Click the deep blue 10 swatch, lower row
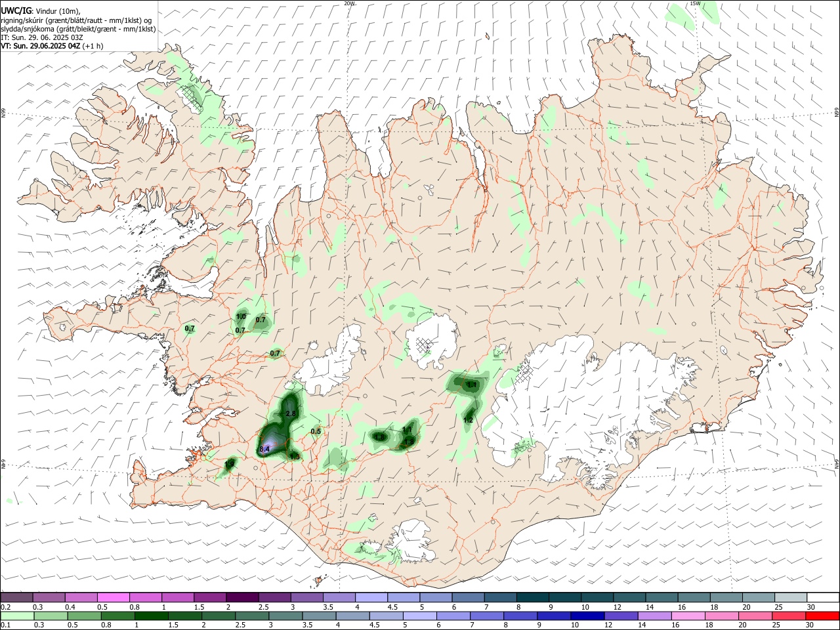 point(587,616)
